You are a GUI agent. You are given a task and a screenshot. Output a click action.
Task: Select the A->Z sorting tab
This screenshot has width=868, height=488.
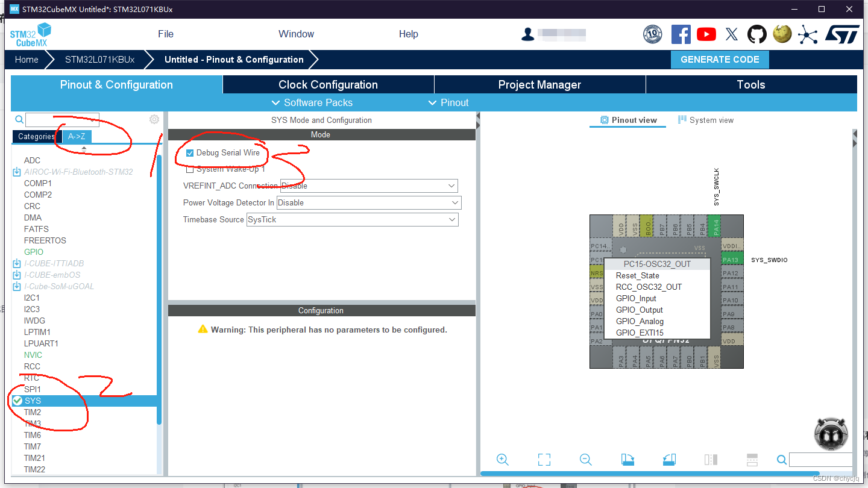(x=77, y=137)
